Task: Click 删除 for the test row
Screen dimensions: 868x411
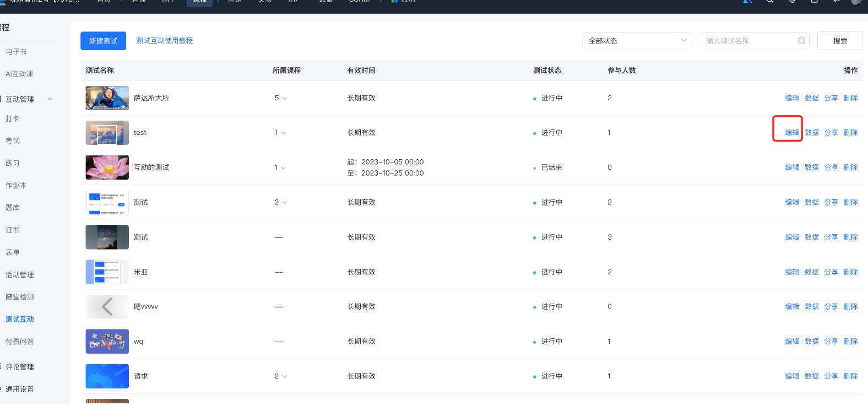Action: tap(851, 133)
